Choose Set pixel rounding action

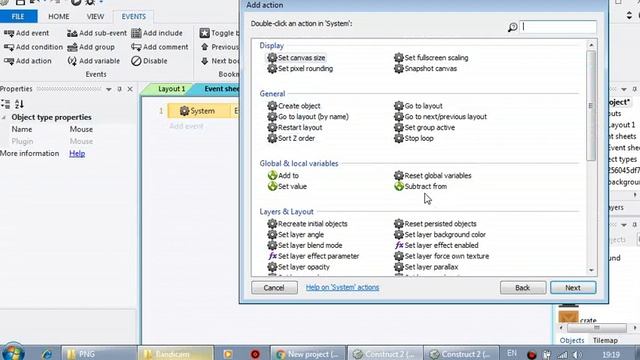click(x=300, y=69)
